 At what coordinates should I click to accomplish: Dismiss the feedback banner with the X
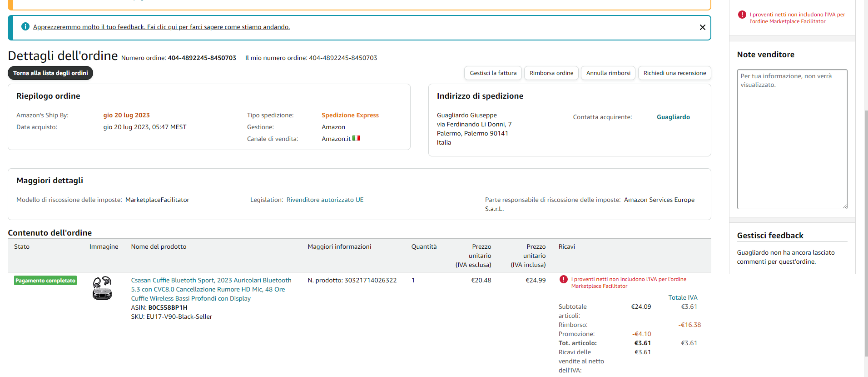702,27
